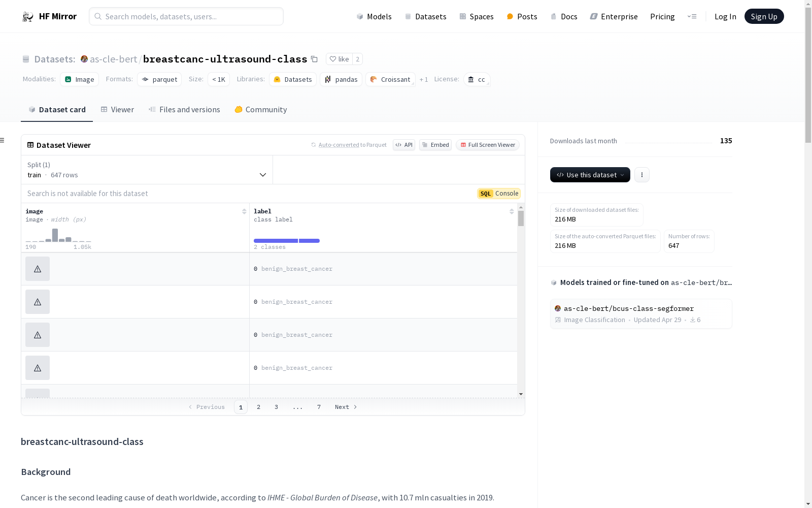The image size is (812, 508).
Task: Expand the train split dropdown
Action: coord(147,170)
